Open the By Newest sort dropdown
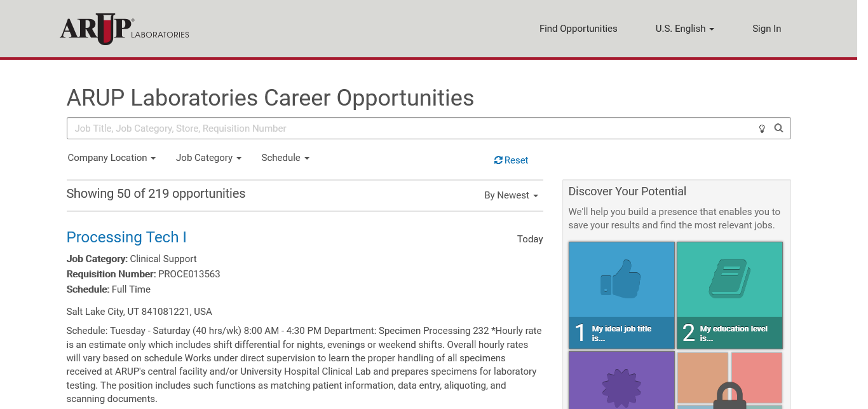Screen dimensions: 868x409 (x=511, y=195)
